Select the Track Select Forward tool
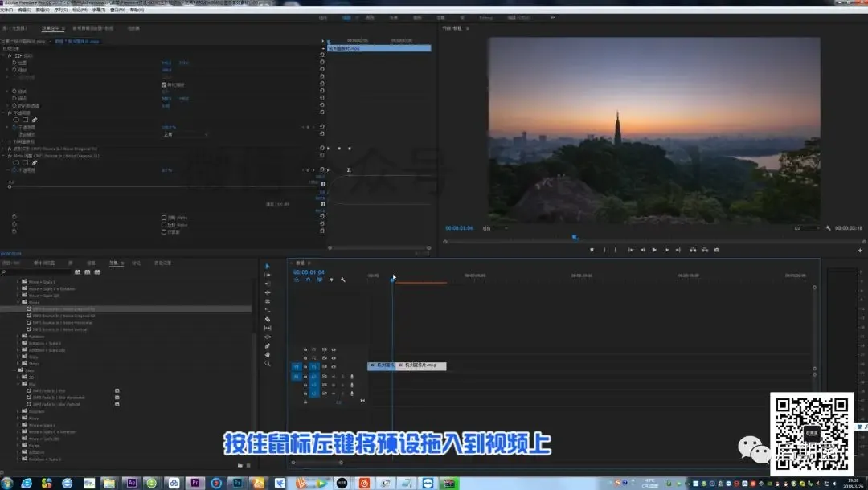Screen dimensions: 868x490 [268, 275]
